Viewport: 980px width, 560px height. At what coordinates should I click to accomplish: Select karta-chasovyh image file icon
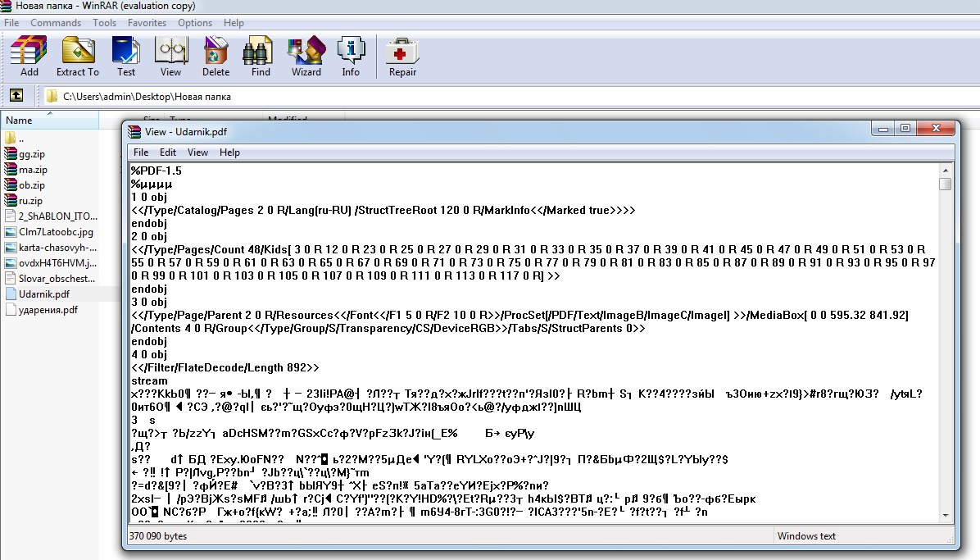[10, 247]
